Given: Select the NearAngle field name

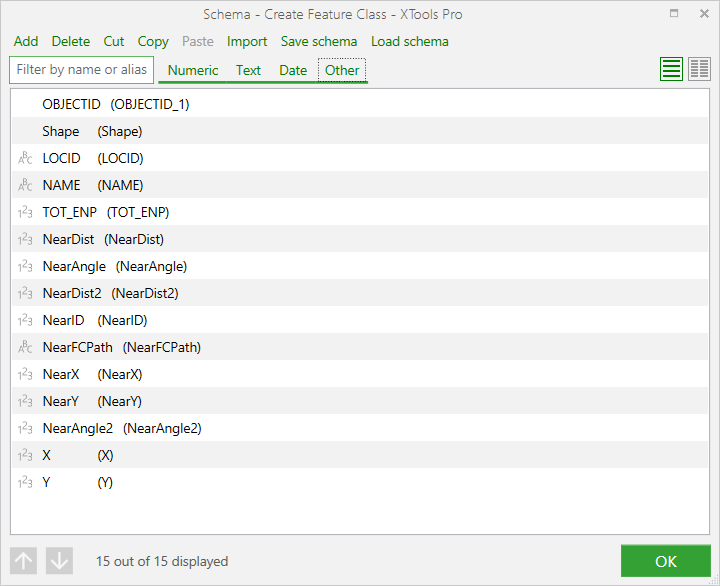Looking at the screenshot, I should tap(74, 266).
